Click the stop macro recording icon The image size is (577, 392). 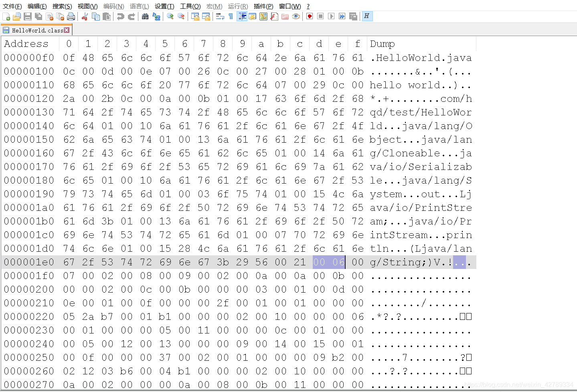320,16
